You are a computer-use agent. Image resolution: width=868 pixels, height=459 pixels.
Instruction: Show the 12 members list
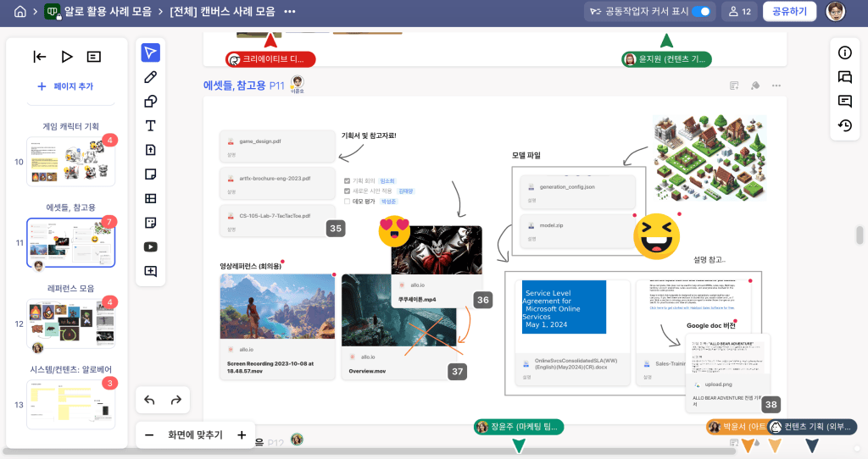pos(739,12)
